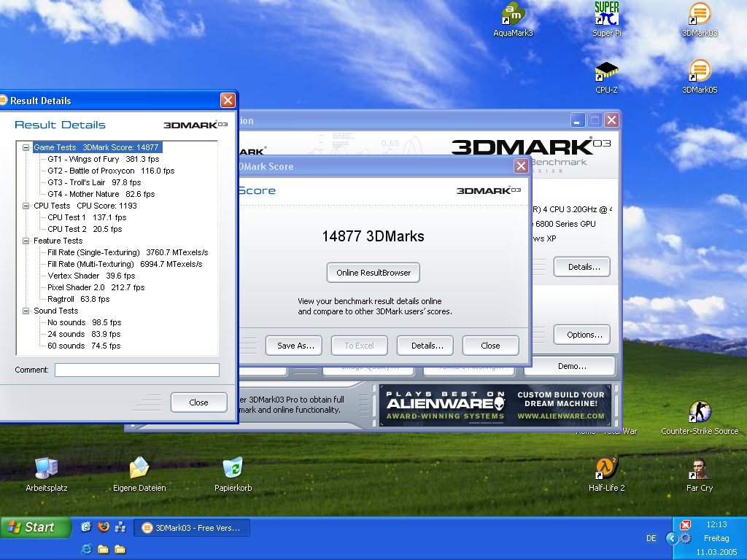The height and width of the screenshot is (560, 747).
Task: Select the Arbeitsplatz desktop icon
Action: tap(46, 474)
